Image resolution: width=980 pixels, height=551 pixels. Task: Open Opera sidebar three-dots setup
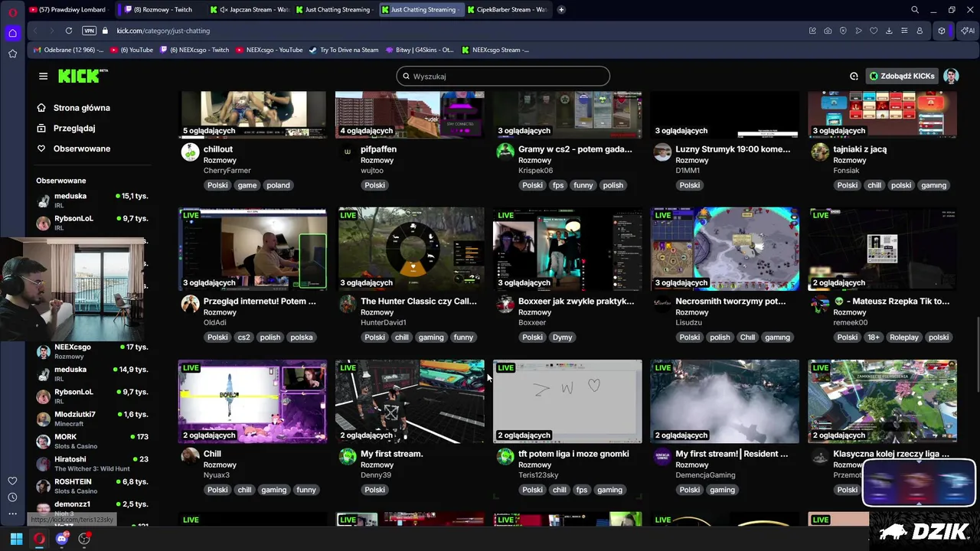[12, 514]
